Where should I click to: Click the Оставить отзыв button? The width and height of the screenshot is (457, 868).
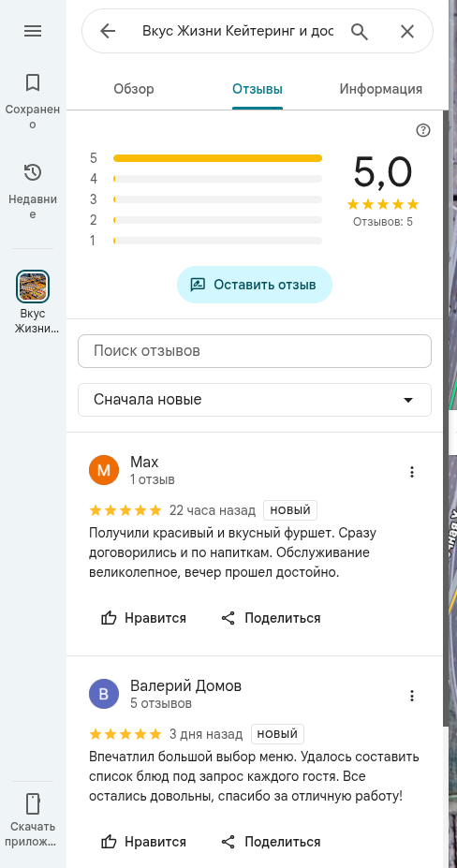tap(255, 285)
